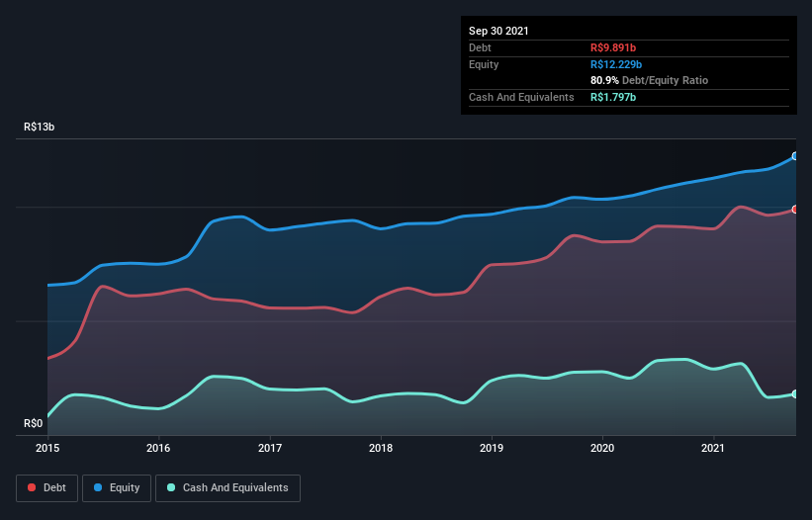
Task: Toggle Cash And Equivalents legend button
Action: tap(227, 488)
